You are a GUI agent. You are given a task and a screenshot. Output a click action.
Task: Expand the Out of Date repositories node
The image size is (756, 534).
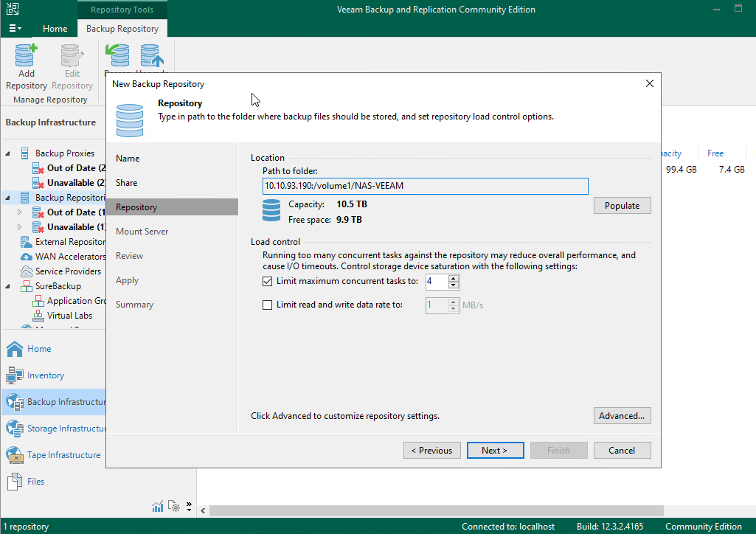[20, 212]
